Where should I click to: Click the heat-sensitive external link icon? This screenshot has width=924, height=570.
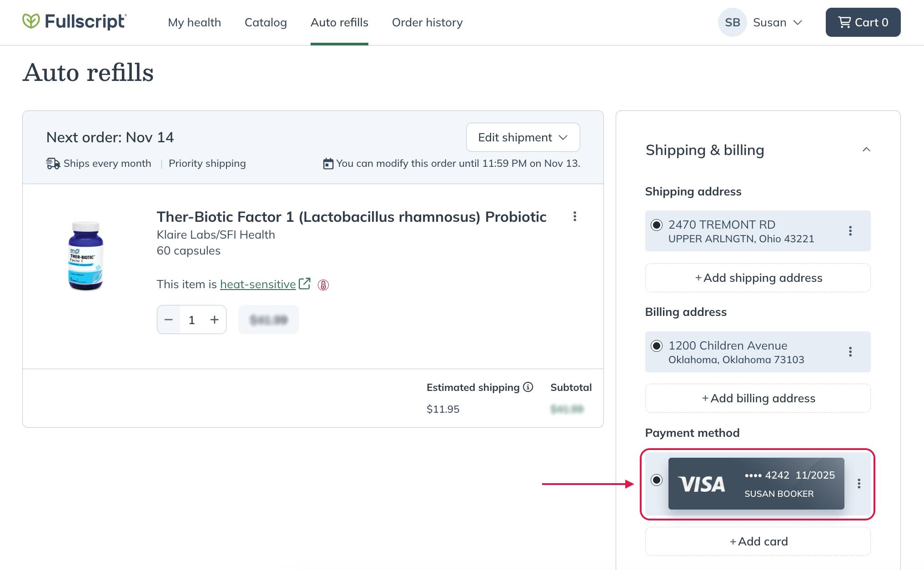point(304,284)
